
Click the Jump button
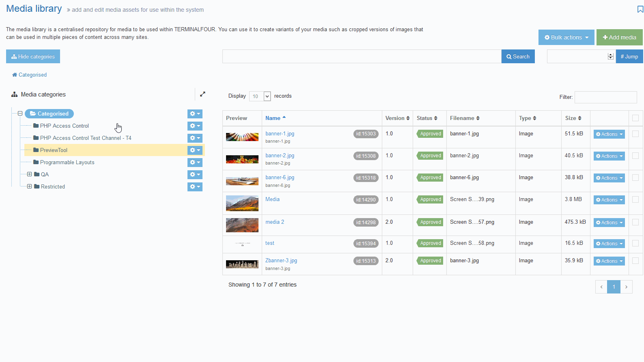click(629, 56)
